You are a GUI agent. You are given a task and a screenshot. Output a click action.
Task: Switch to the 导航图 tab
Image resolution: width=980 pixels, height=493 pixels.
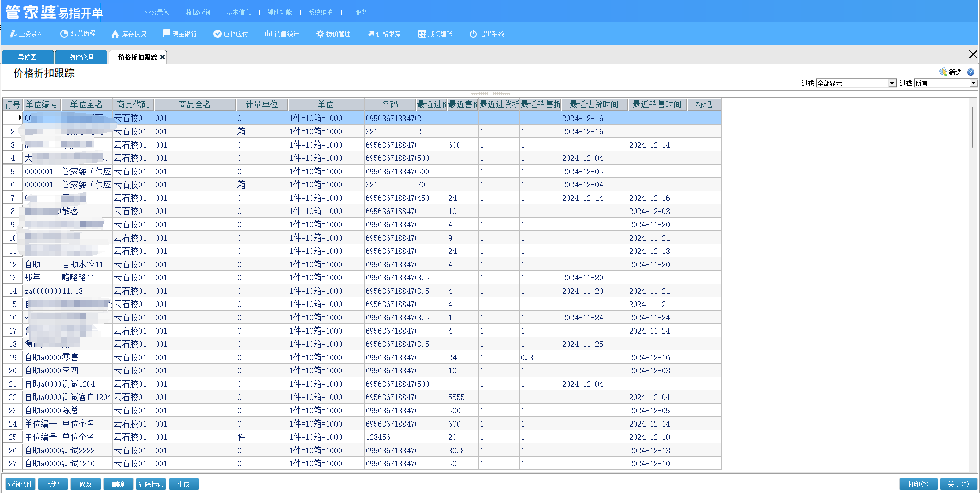[x=27, y=57]
